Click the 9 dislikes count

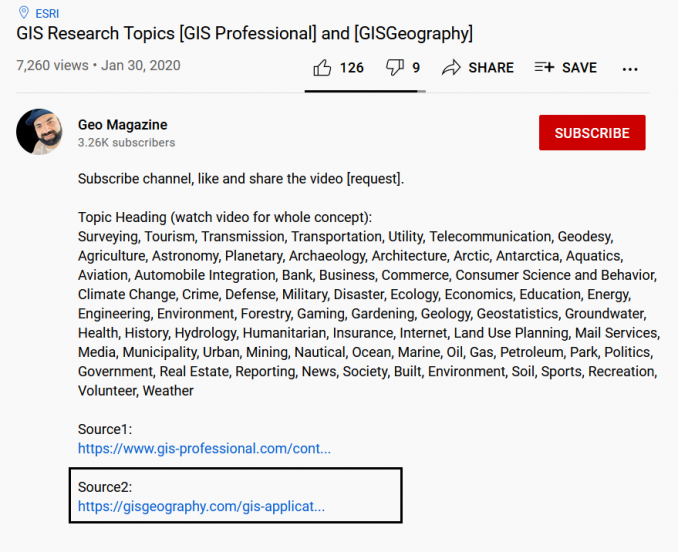coord(416,68)
